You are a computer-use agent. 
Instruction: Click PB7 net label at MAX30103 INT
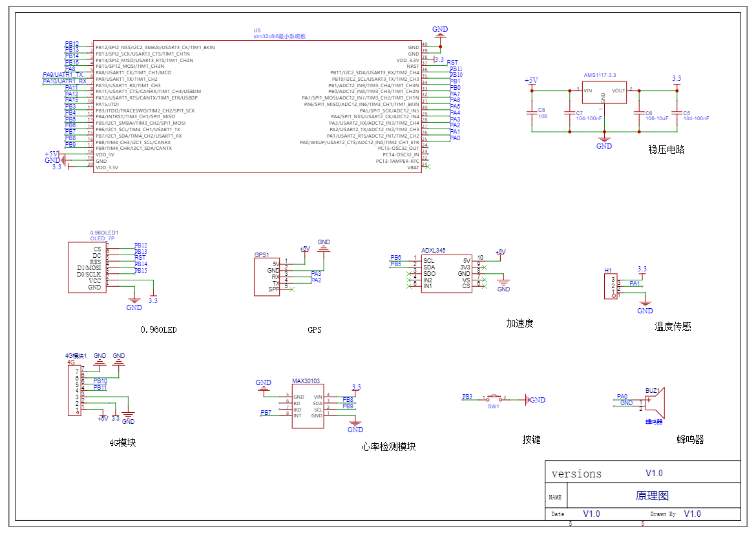pyautogui.click(x=266, y=413)
